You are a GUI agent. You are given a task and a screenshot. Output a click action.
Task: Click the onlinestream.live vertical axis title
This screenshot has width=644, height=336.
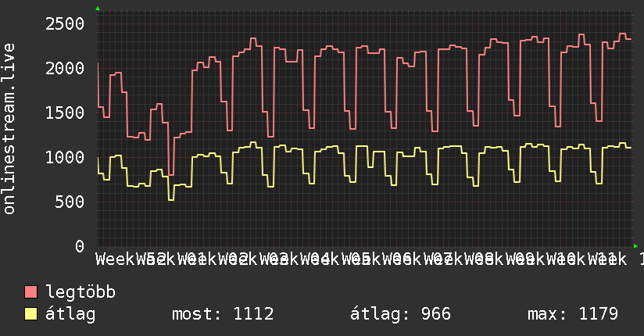point(9,129)
